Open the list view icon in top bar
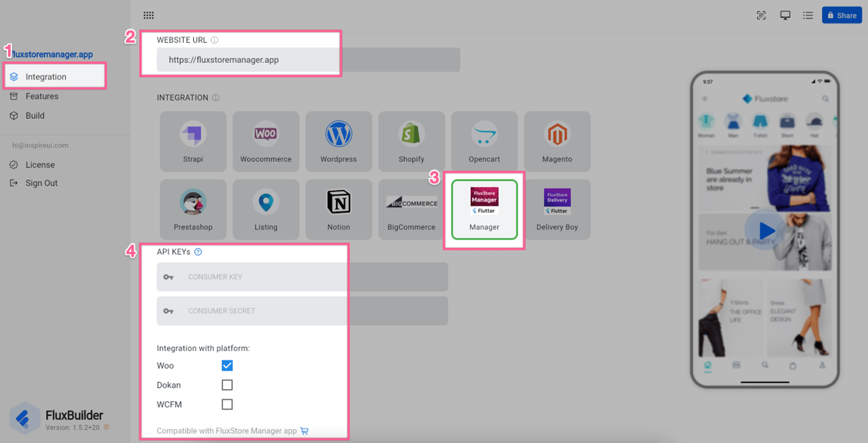Viewport: 868px width, 443px height. (x=808, y=15)
